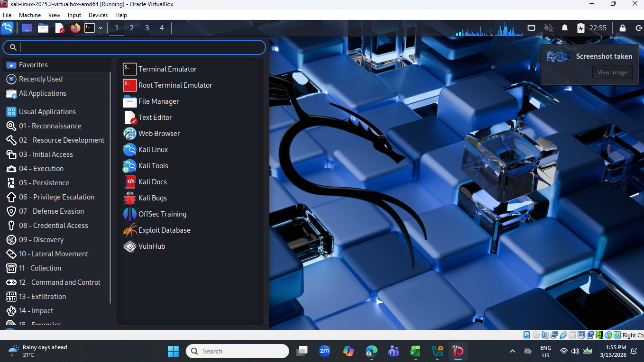Switch to workspace 4
The width and height of the screenshot is (644, 362).
coord(162,28)
